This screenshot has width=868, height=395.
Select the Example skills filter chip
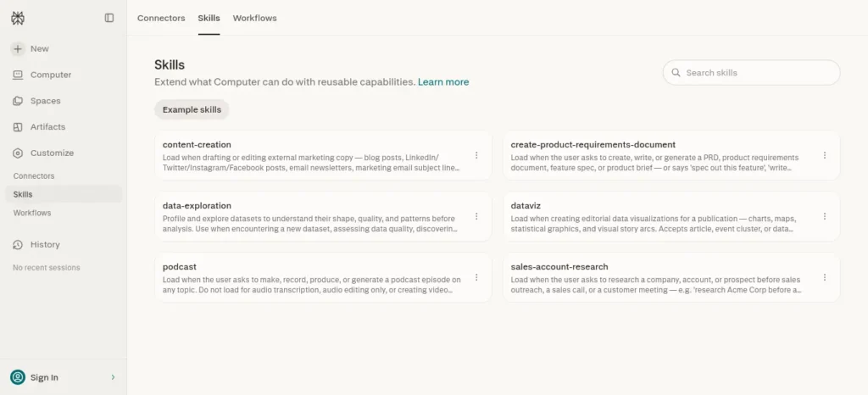point(192,109)
